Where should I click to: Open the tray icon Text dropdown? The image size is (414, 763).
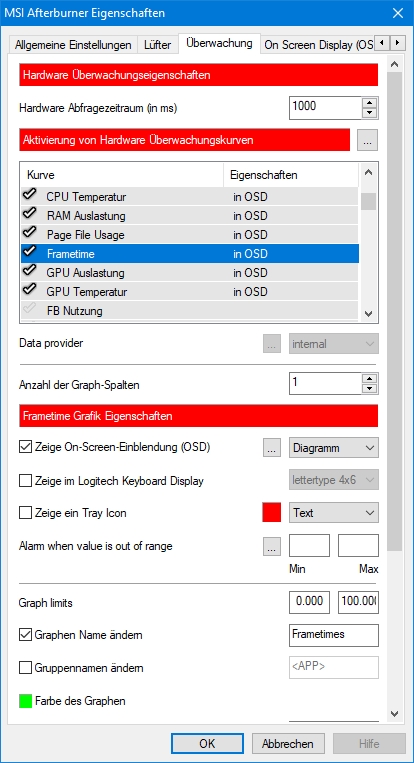click(x=334, y=513)
